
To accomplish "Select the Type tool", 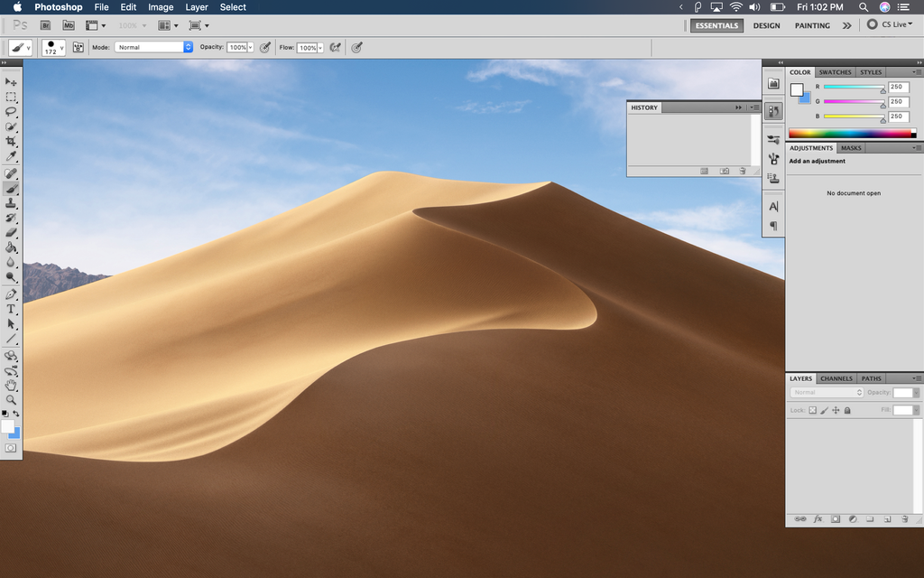I will (11, 309).
